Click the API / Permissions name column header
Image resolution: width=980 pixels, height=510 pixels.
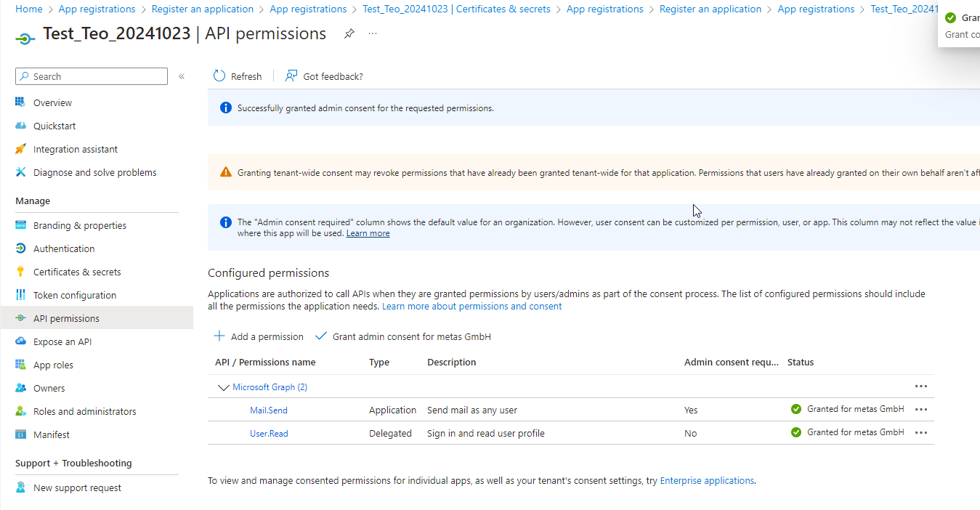[265, 362]
